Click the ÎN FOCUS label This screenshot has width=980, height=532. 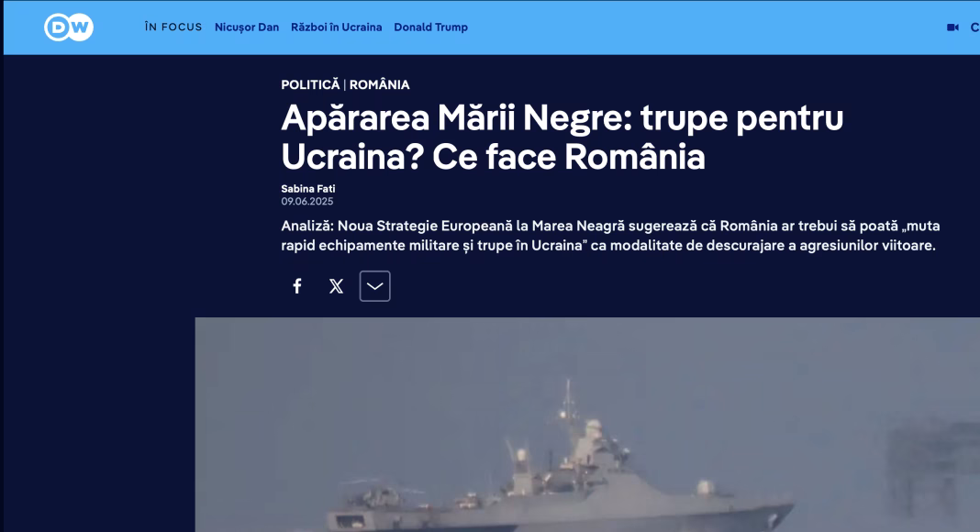[173, 28]
